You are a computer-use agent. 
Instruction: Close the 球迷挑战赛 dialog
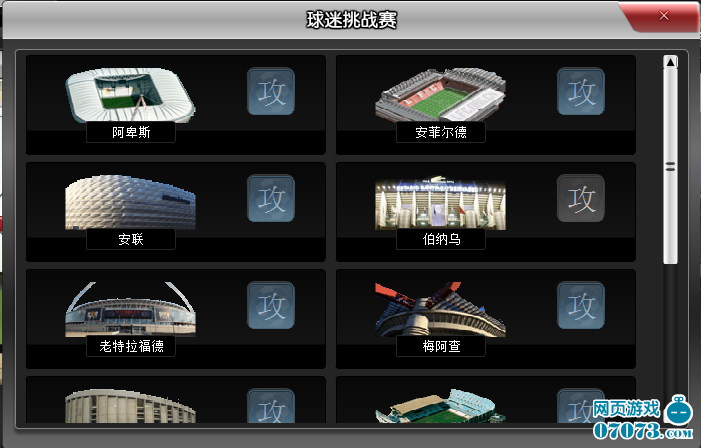[664, 16]
